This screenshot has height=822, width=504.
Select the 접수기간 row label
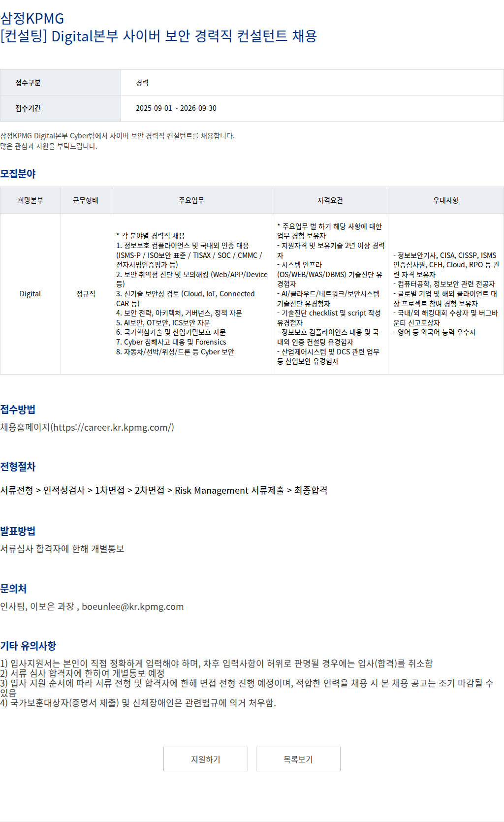61,108
